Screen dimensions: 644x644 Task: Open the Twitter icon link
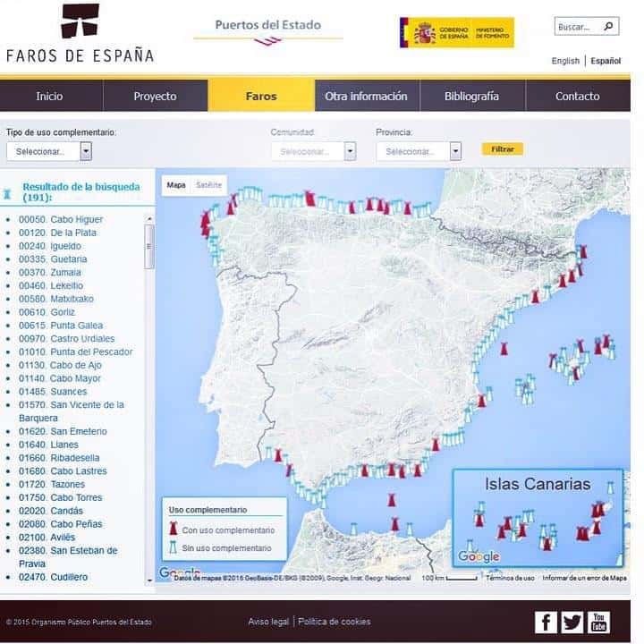pos(572,622)
